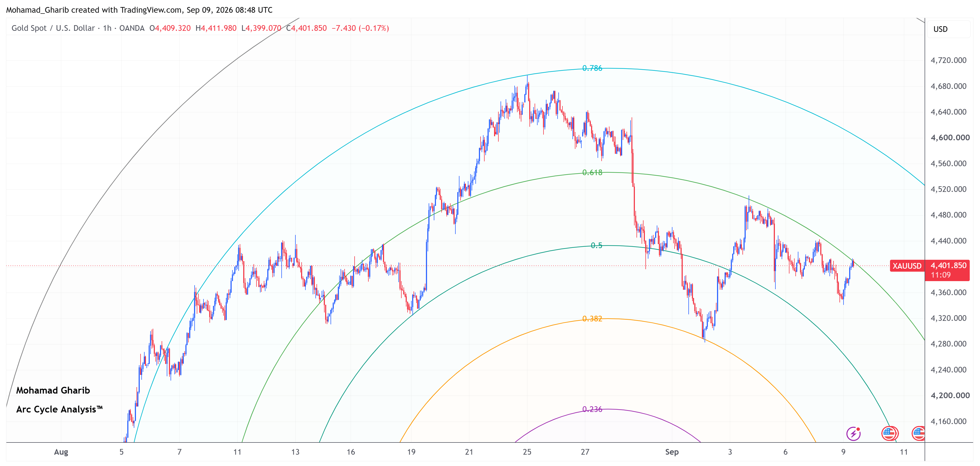Click the open value O4,409.320

[x=170, y=28]
